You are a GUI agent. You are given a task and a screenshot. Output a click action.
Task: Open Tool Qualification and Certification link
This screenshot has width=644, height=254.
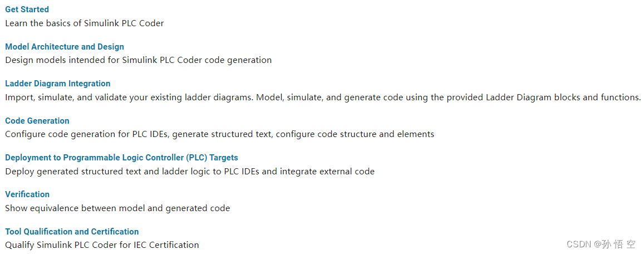72,231
